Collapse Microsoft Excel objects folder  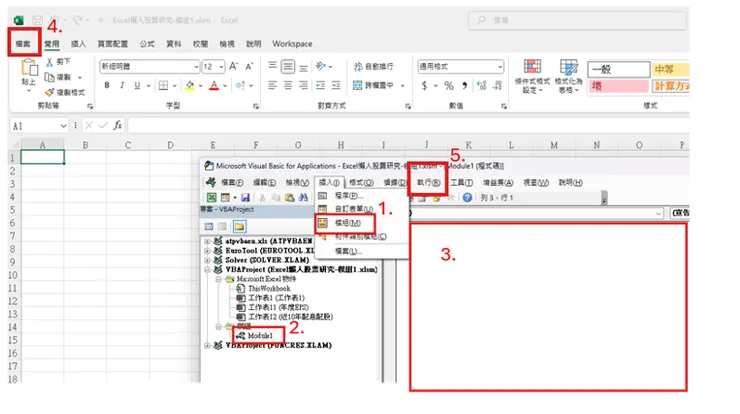point(219,279)
